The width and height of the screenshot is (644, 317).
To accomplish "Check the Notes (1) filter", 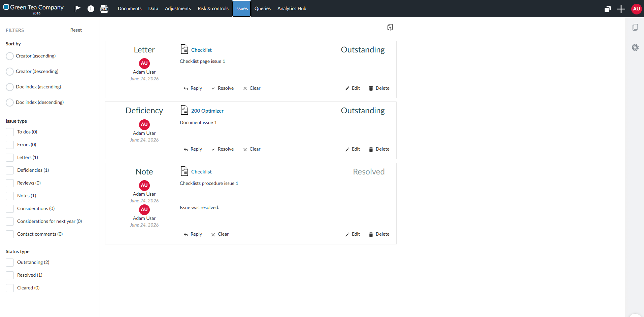I will 10,196.
